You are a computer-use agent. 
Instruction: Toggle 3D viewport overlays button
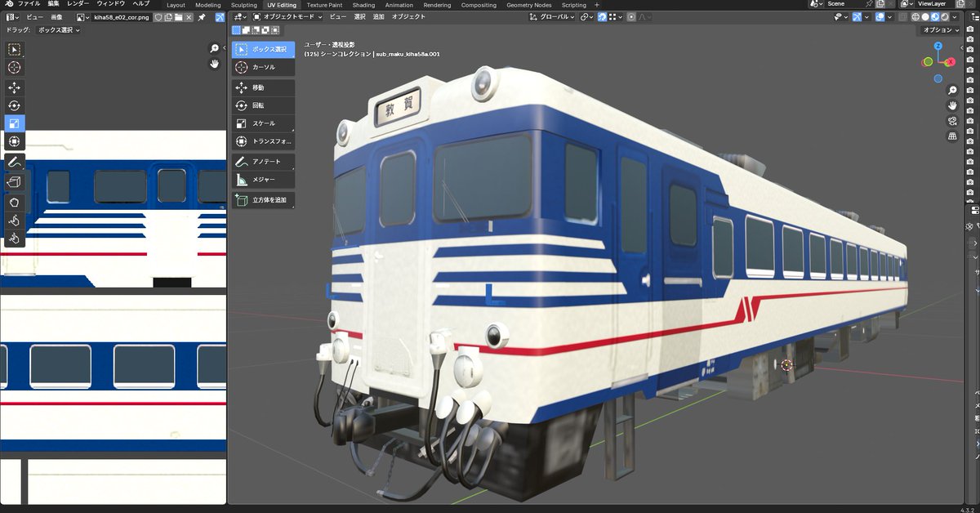(880, 16)
